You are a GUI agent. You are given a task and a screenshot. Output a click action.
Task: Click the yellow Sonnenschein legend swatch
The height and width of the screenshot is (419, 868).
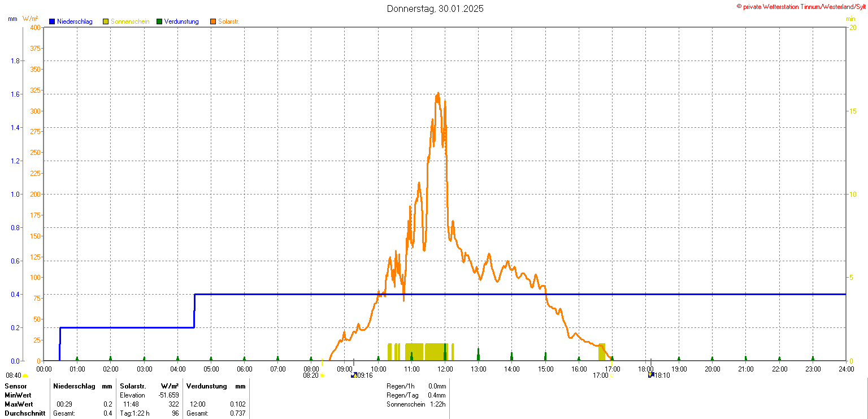106,21
